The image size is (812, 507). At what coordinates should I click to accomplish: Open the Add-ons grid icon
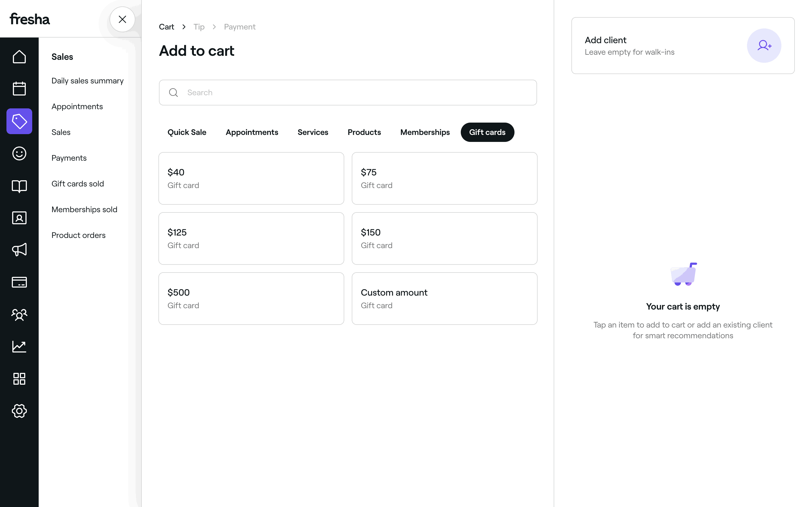[19, 379]
